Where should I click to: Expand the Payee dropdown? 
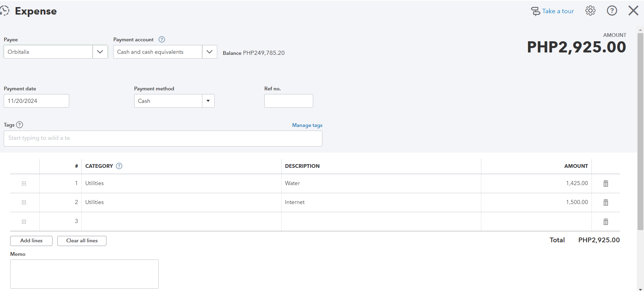(100, 52)
